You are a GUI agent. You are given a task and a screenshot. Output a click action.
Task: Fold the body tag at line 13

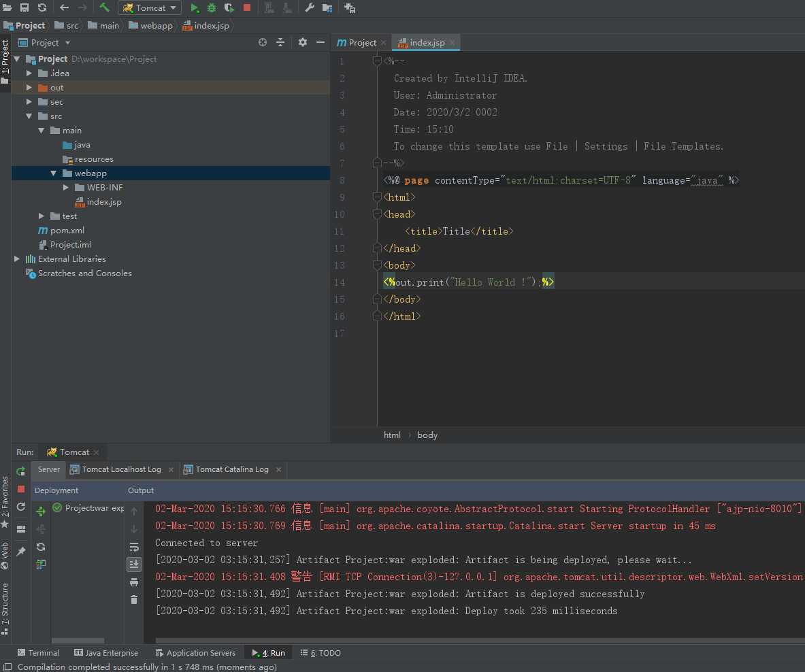tap(377, 265)
